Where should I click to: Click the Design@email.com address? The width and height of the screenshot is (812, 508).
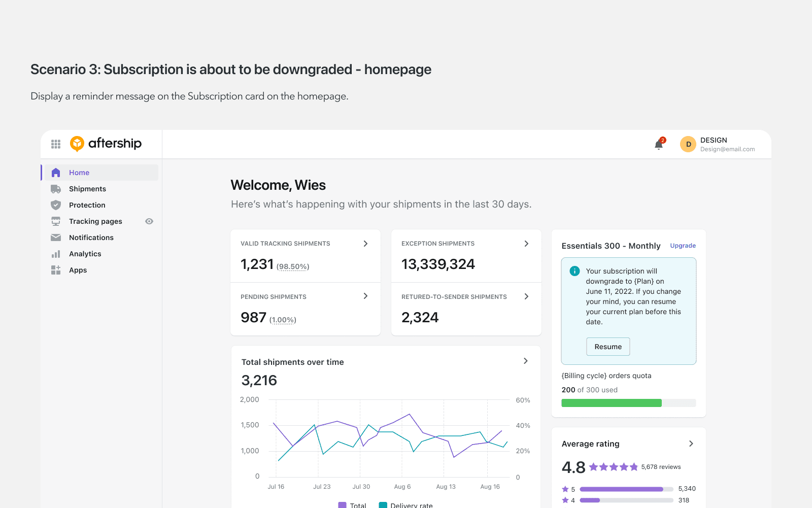(728, 149)
